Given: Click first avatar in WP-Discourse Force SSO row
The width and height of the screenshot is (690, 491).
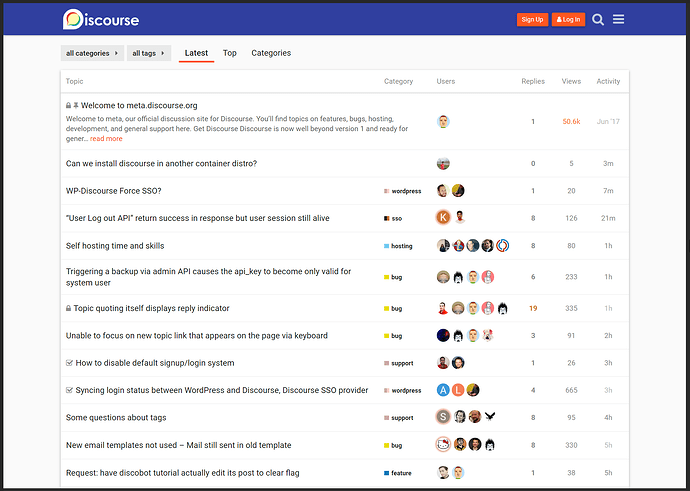Looking at the screenshot, I should coord(443,191).
